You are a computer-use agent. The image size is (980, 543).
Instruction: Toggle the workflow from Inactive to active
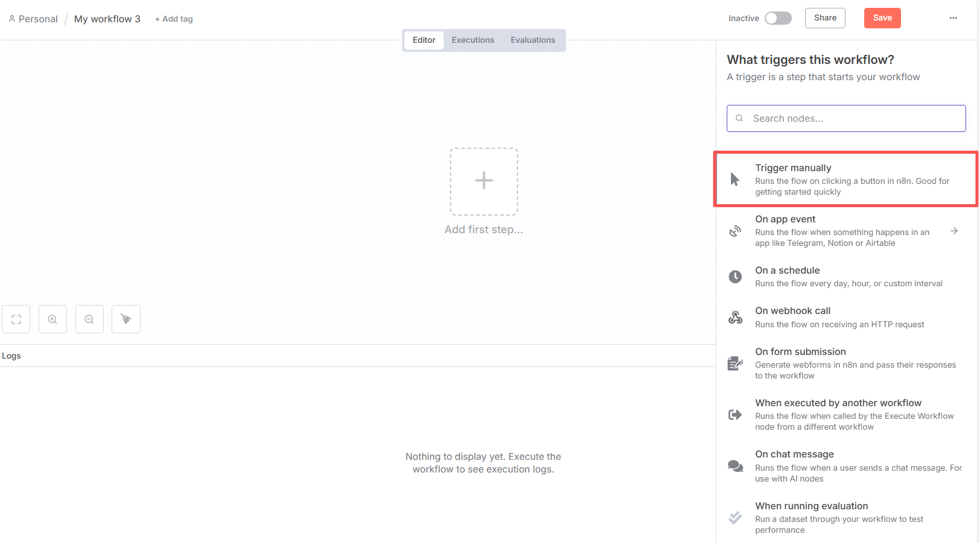[778, 18]
